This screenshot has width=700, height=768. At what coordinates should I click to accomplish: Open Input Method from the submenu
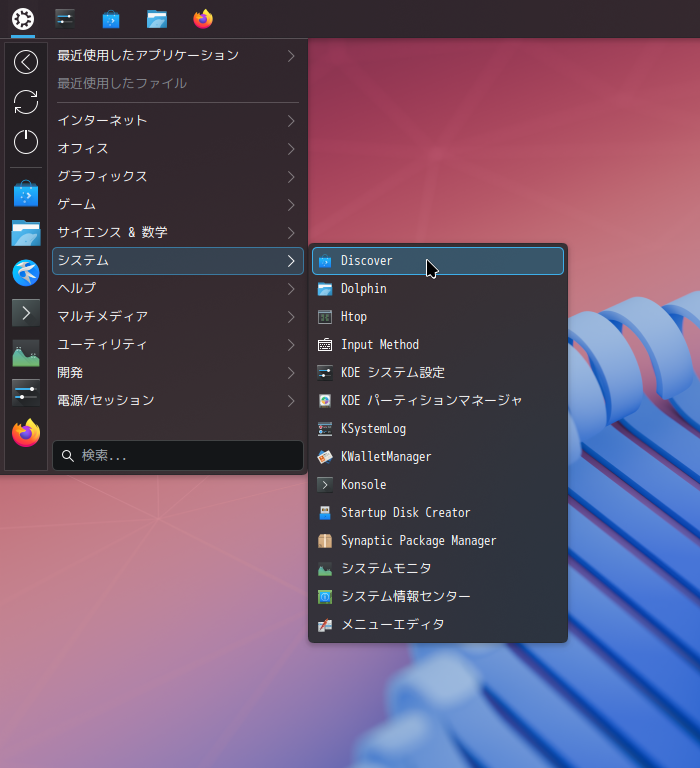pos(438,345)
